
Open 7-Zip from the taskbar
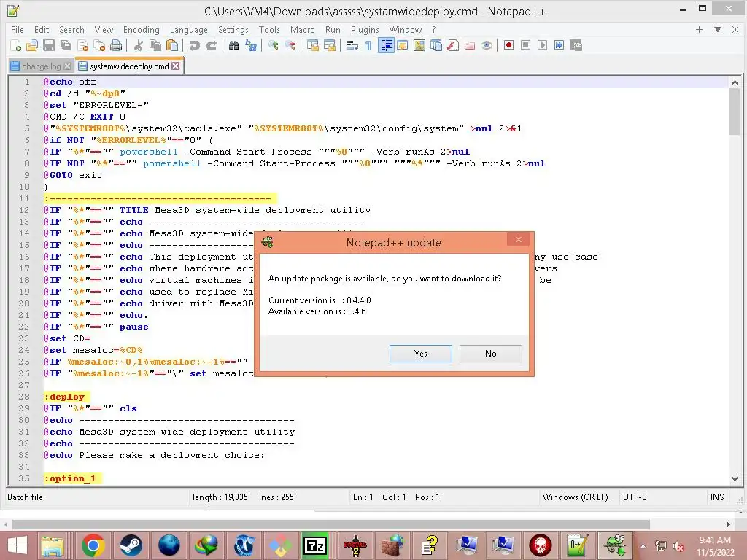coord(315,545)
